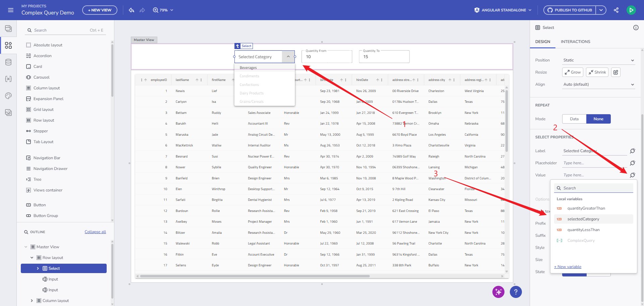Image resolution: width=644 pixels, height=306 pixels.
Task: Open the data sources sidebar icon
Action: coord(8,62)
